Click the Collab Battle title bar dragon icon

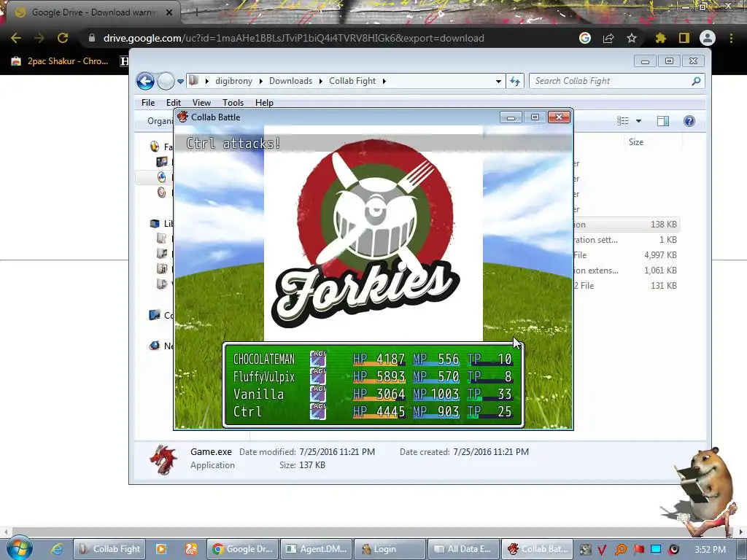pyautogui.click(x=182, y=117)
